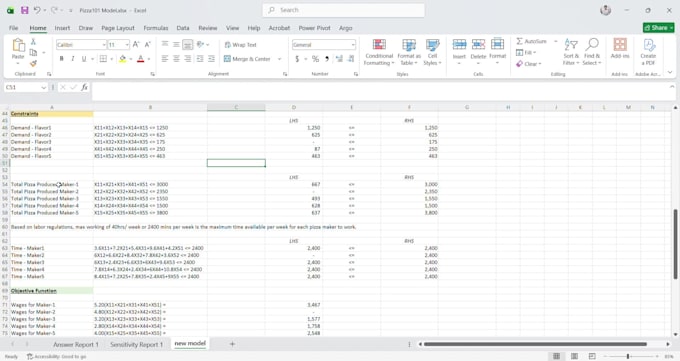Image resolution: width=680 pixels, height=361 pixels.
Task: Click the yellow Fill Color swatch
Action: [123, 59]
